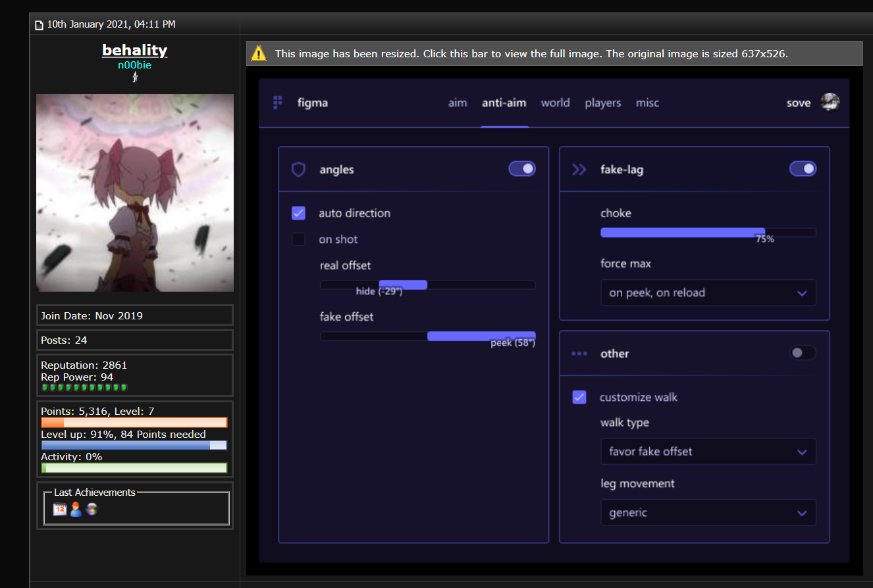Click the post date '10th January 2021, 04:11 PM'
873x588 pixels.
click(x=111, y=24)
